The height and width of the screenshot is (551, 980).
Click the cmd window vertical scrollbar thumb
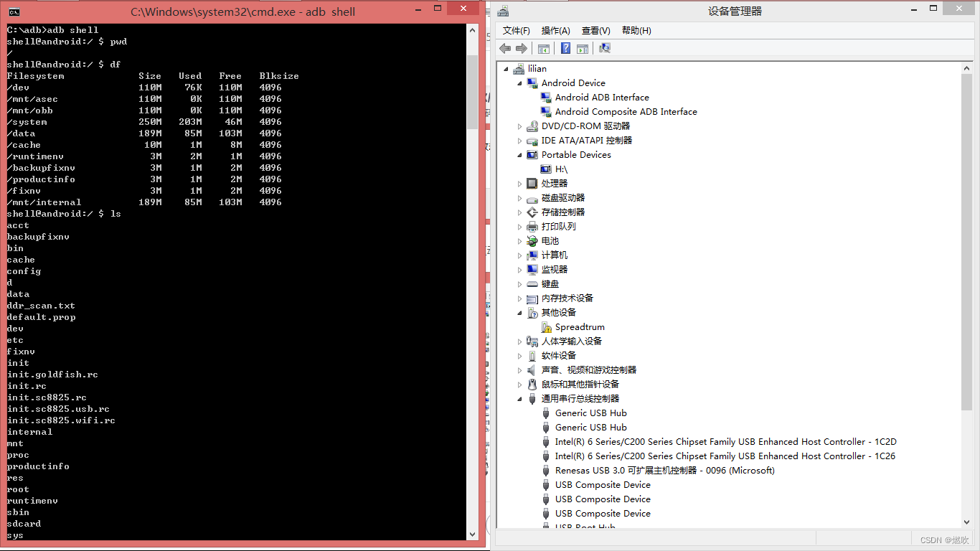[472, 92]
